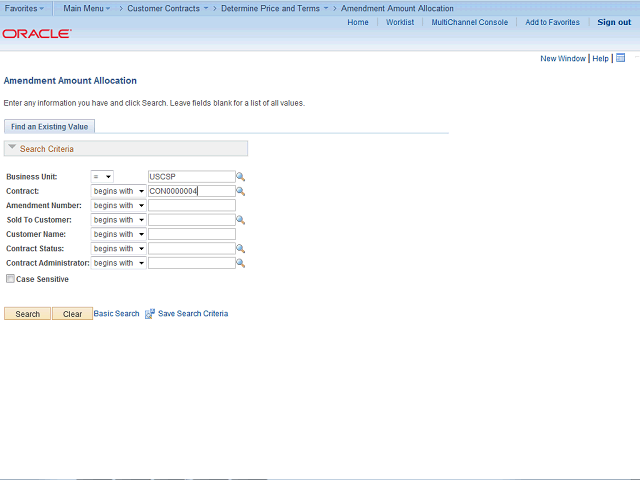This screenshot has height=480, width=640.
Task: Click the Sign out link
Action: (614, 22)
